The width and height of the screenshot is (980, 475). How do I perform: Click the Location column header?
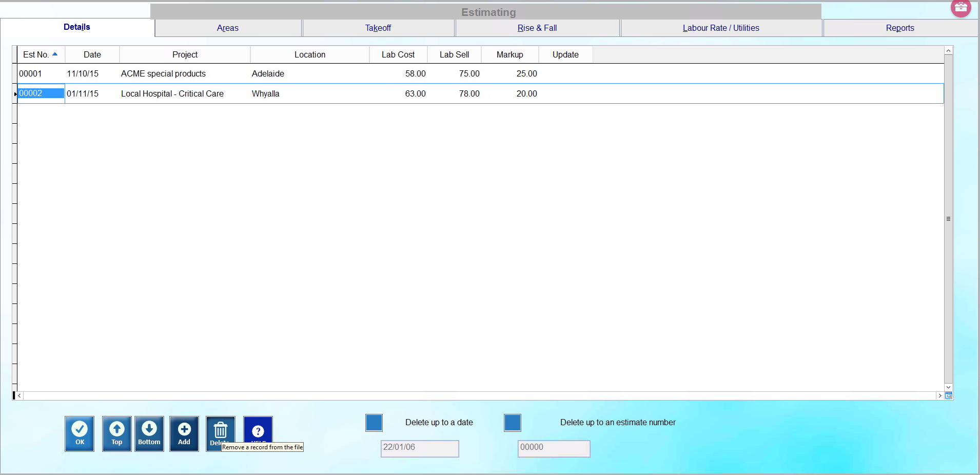310,54
